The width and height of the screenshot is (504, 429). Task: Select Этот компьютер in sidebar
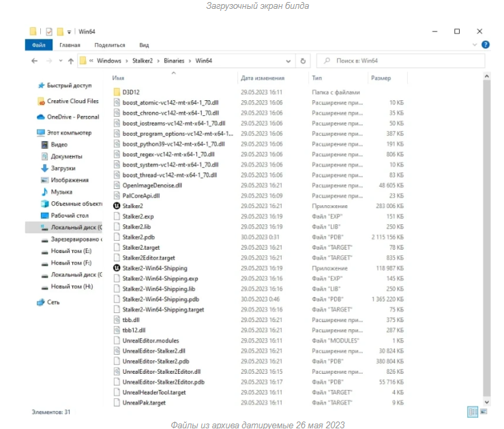[69, 133]
